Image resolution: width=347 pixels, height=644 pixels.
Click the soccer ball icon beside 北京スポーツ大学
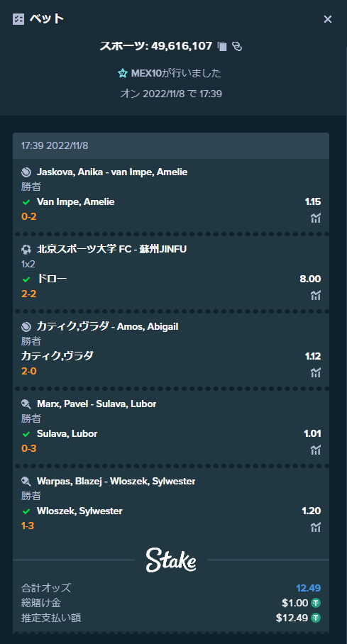click(x=26, y=250)
